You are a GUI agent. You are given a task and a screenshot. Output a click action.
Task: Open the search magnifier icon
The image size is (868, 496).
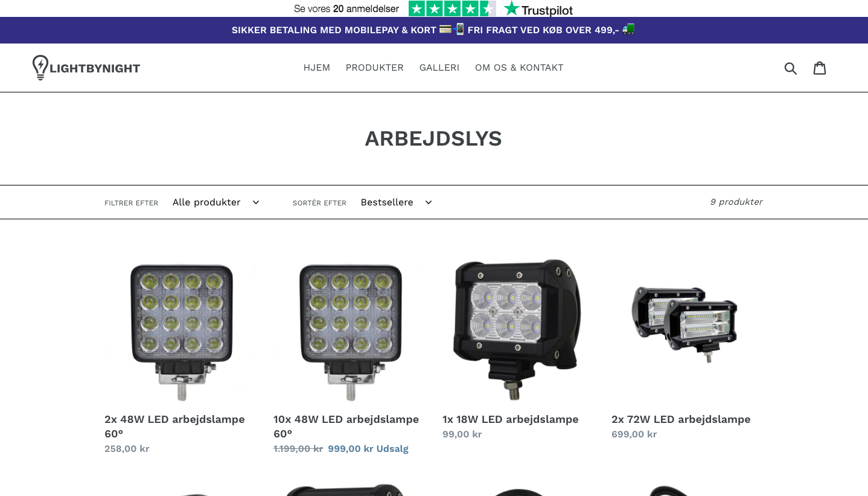click(x=791, y=68)
